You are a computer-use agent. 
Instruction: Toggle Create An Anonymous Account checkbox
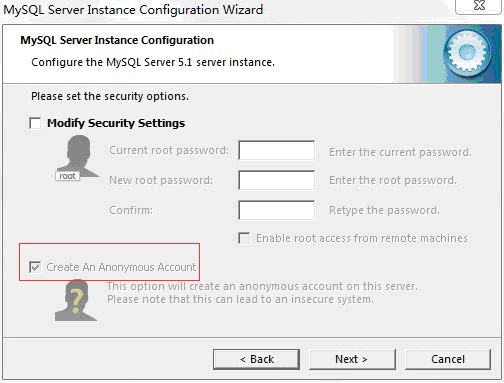[35, 267]
